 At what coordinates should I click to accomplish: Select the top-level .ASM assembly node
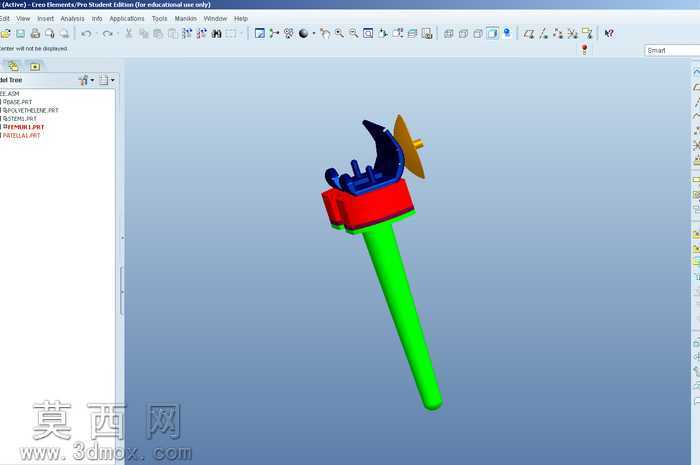pyautogui.click(x=9, y=94)
